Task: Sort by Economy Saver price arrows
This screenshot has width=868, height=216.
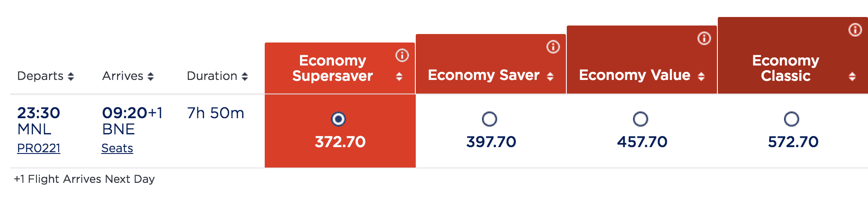Action: [x=550, y=76]
